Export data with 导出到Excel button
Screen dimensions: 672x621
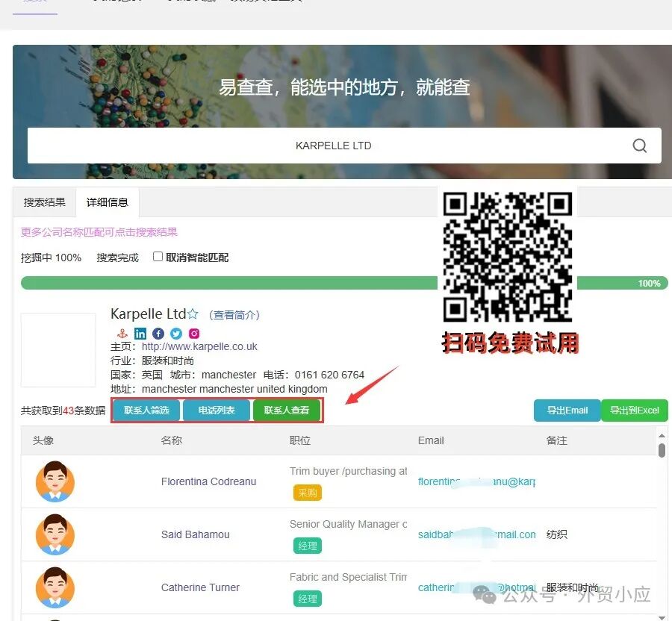(x=634, y=411)
